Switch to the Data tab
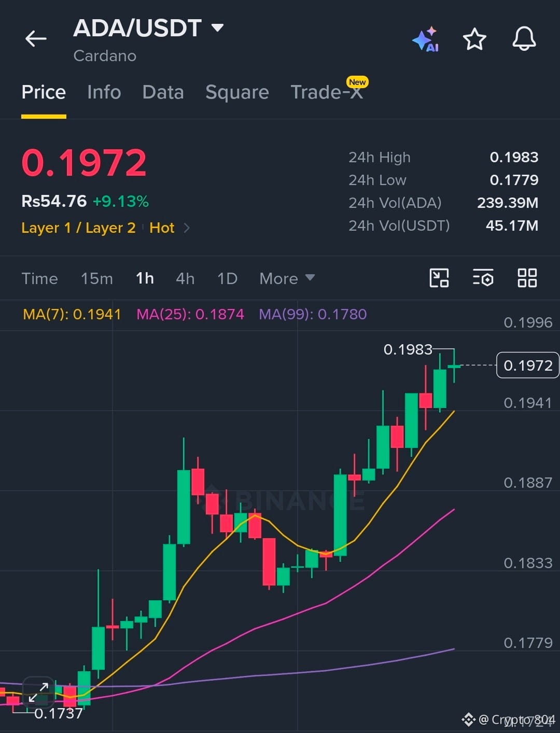 click(163, 92)
